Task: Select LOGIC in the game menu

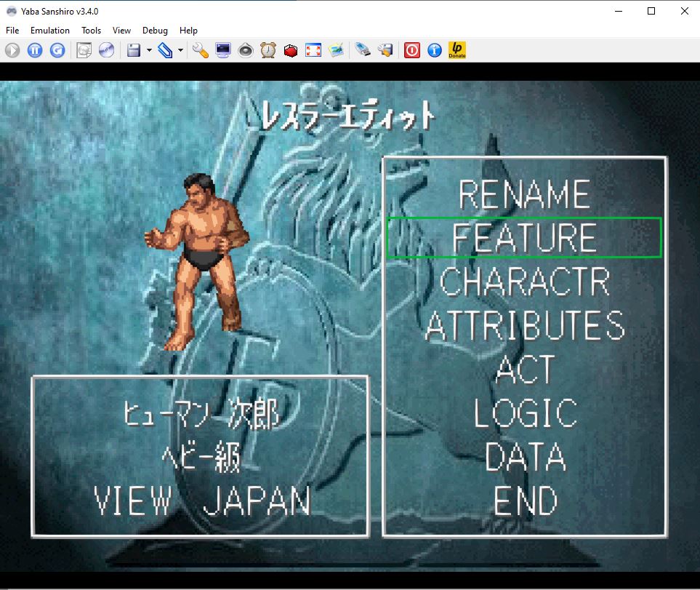Action: coord(526,413)
